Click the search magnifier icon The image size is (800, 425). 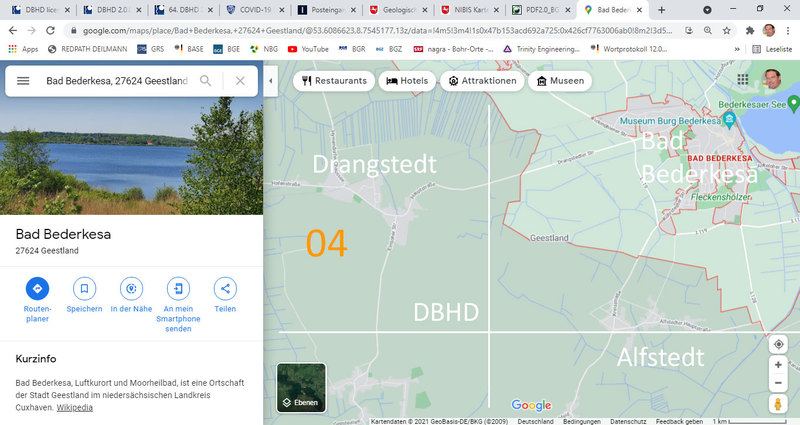pos(205,81)
